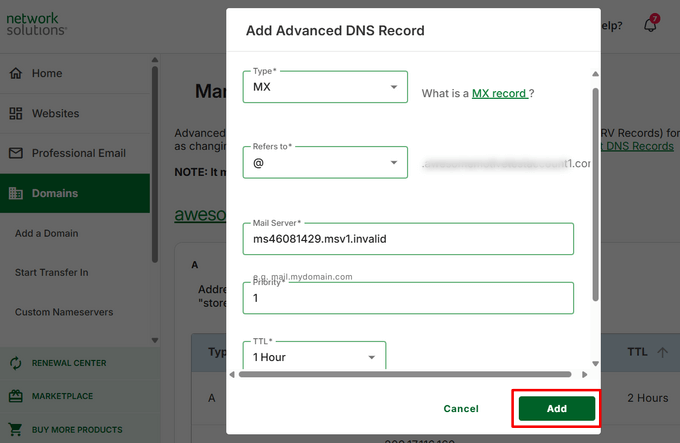Open the TTL dropdown showing 1 Hour
Viewport: 680px width, 443px height.
coord(313,357)
